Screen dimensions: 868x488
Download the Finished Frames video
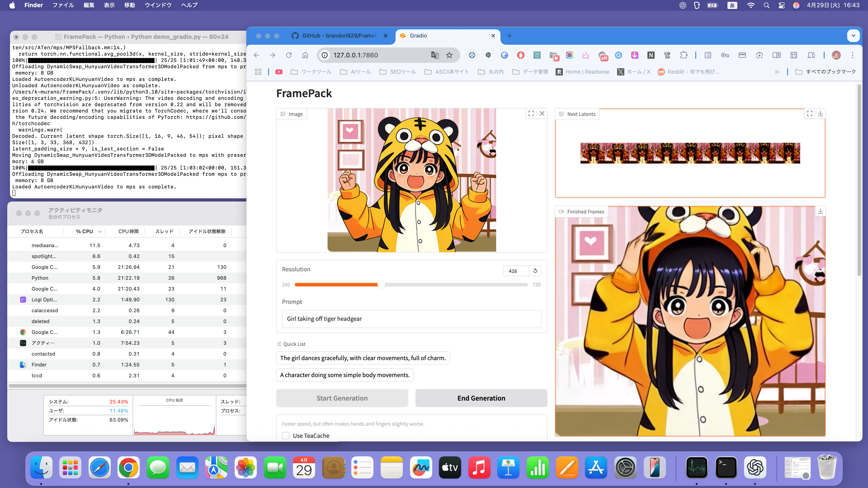pos(820,211)
